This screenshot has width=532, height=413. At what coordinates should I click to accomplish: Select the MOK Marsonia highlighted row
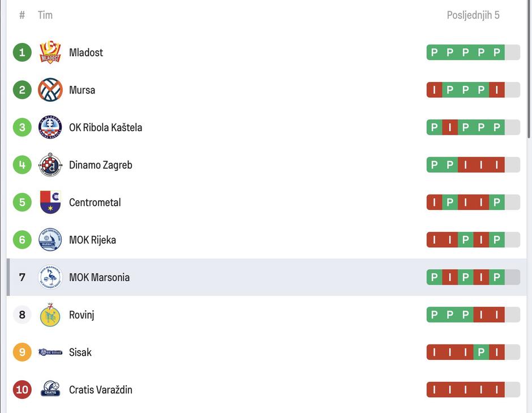266,277
